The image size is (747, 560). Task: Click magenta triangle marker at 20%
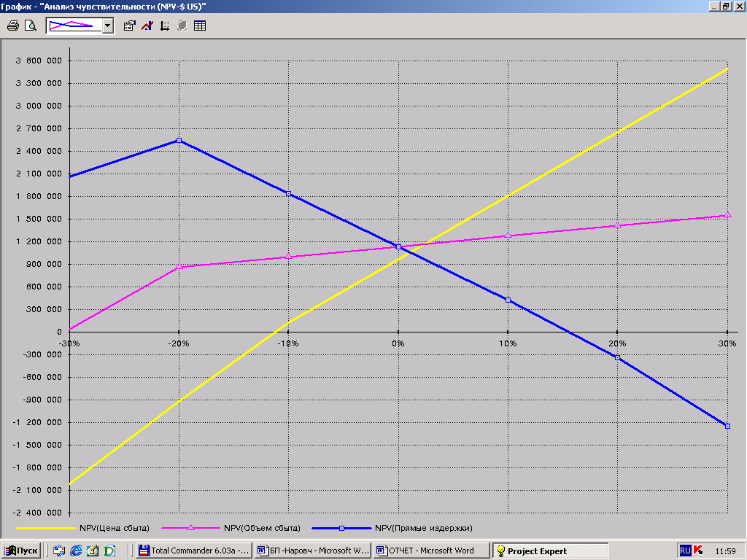pos(617,225)
